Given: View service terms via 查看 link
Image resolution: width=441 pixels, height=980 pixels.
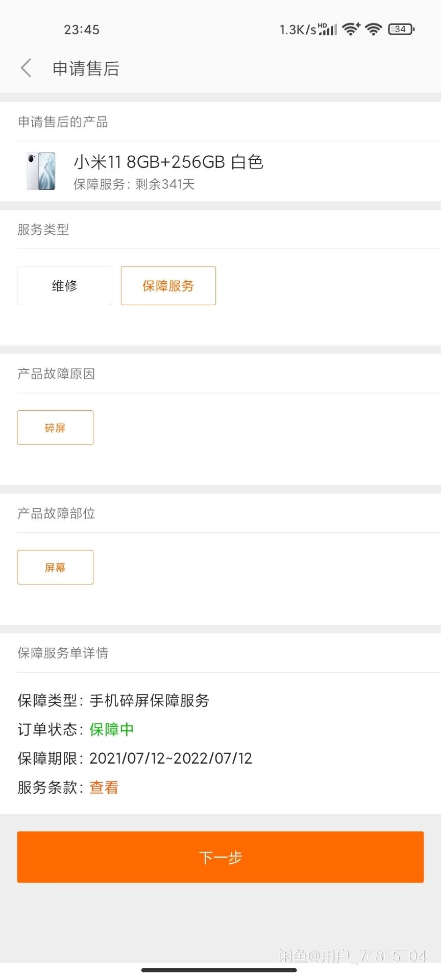Looking at the screenshot, I should 104,787.
